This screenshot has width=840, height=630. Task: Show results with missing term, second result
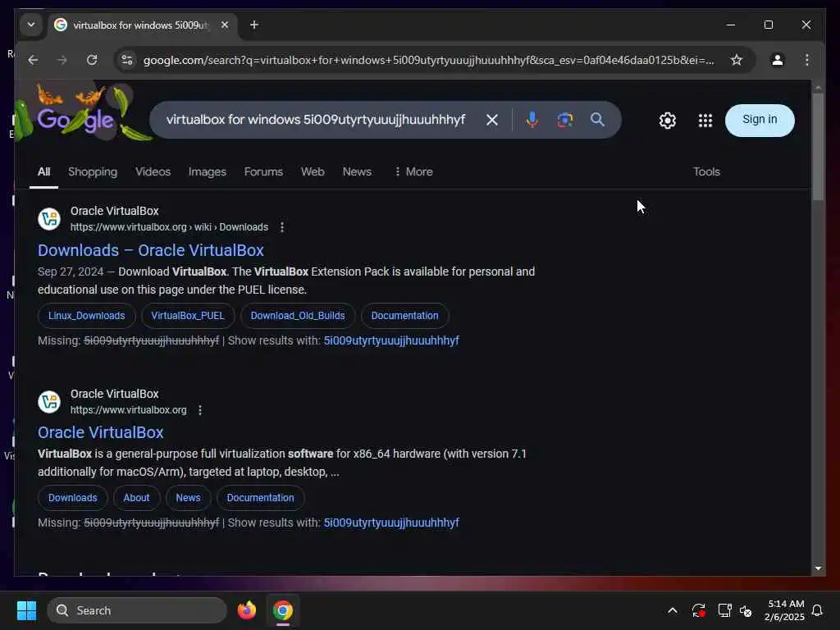[x=391, y=523]
